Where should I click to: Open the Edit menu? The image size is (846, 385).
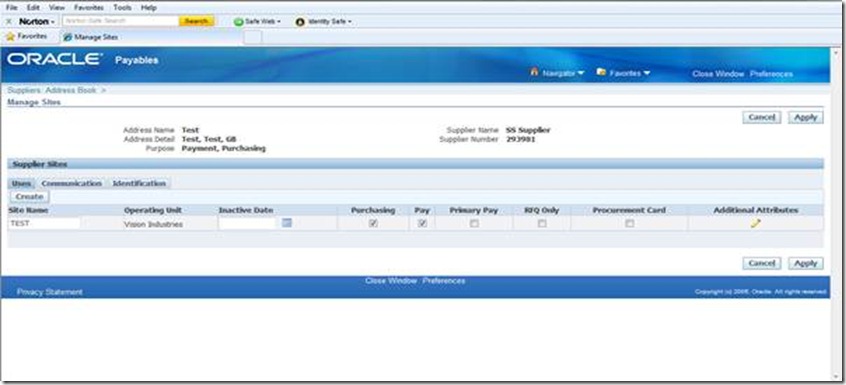(33, 8)
